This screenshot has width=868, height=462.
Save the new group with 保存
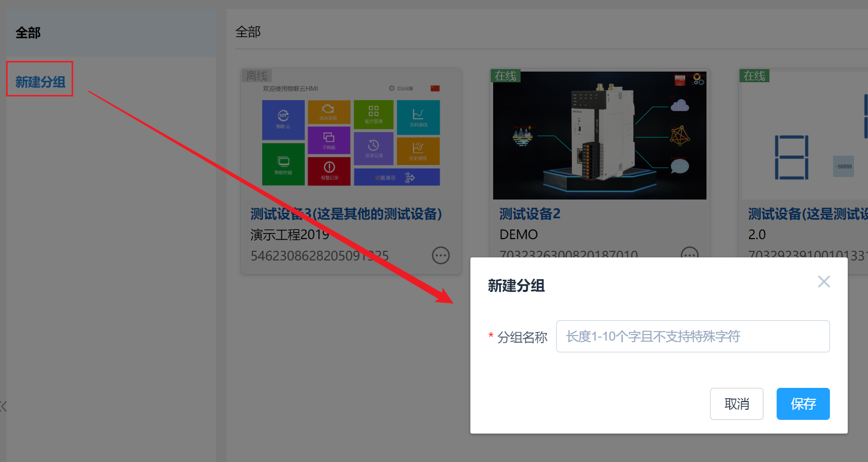point(803,404)
